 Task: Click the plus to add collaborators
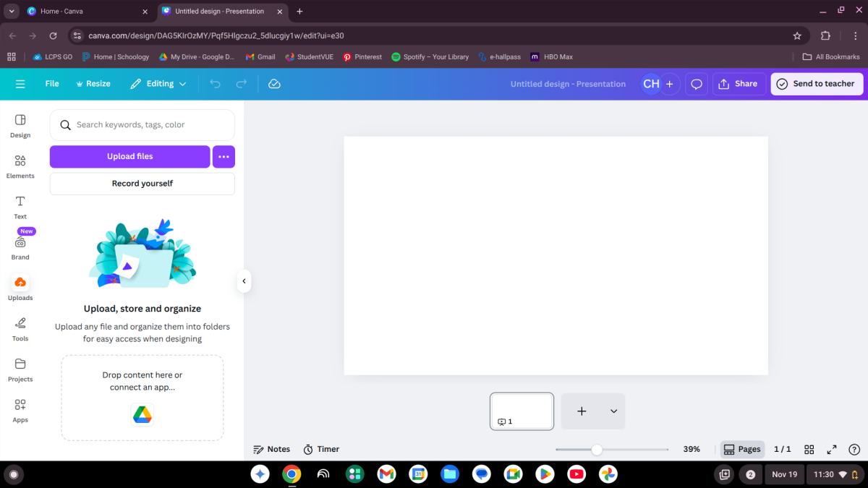pyautogui.click(x=670, y=84)
